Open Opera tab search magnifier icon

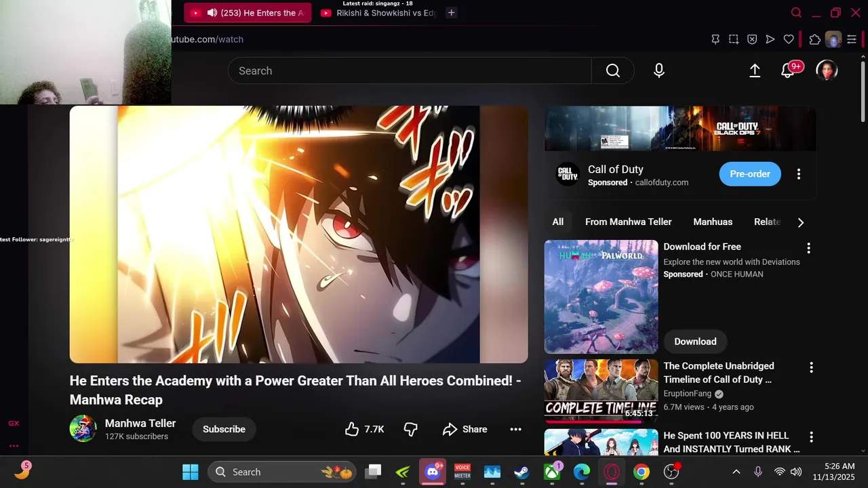(x=797, y=13)
